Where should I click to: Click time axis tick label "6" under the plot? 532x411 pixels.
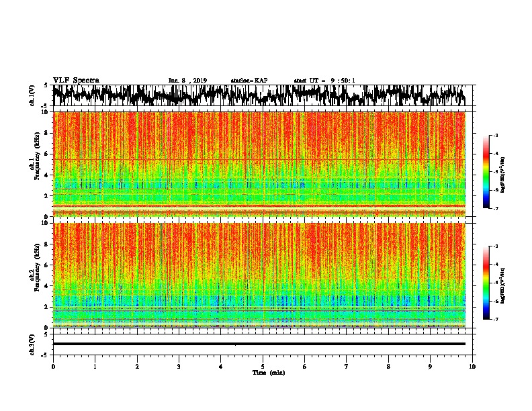pyautogui.click(x=305, y=367)
